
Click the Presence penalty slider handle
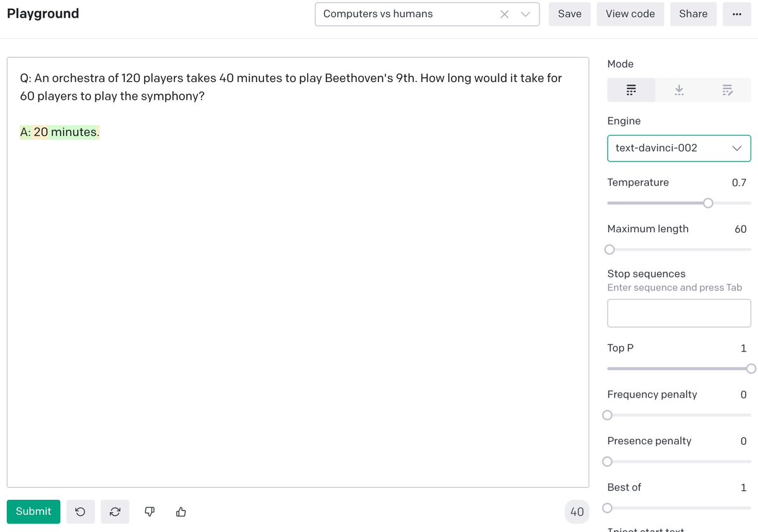tap(608, 461)
